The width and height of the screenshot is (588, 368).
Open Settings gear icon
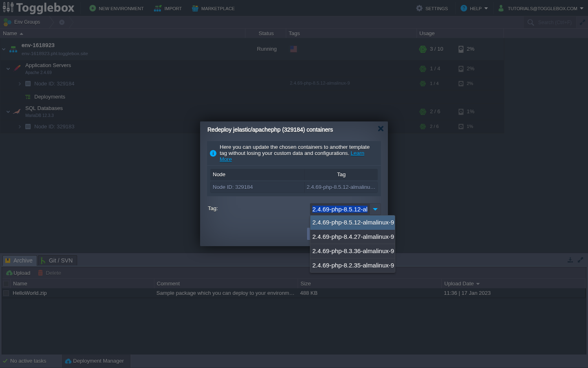[419, 8]
